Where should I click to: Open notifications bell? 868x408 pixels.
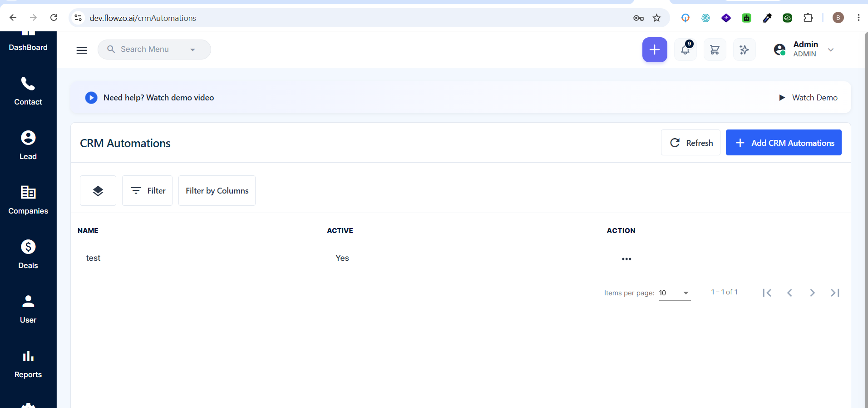[686, 50]
